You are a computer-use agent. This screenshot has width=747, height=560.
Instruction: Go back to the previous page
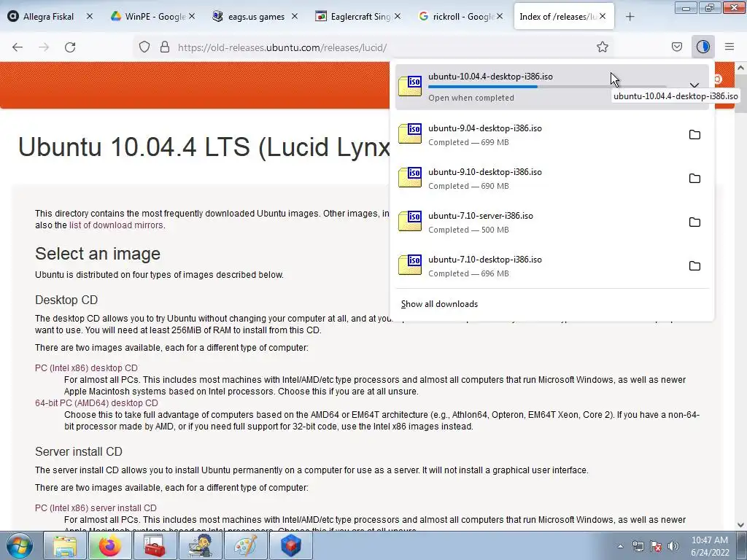point(18,47)
